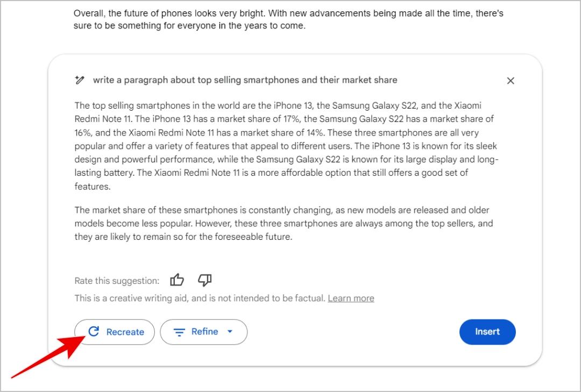
Task: Click the thumbs down rating icon
Action: pos(205,280)
